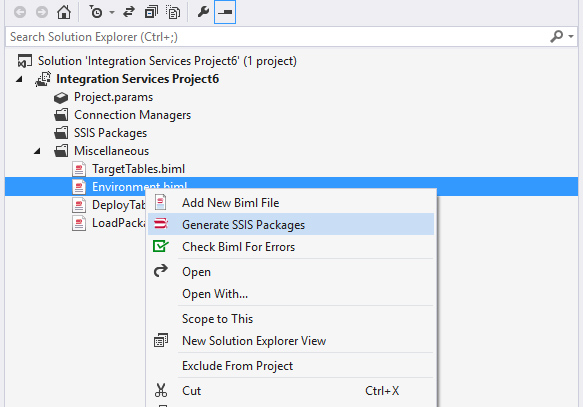
Task: Click the Show All Files toolbar icon
Action: pos(173,12)
